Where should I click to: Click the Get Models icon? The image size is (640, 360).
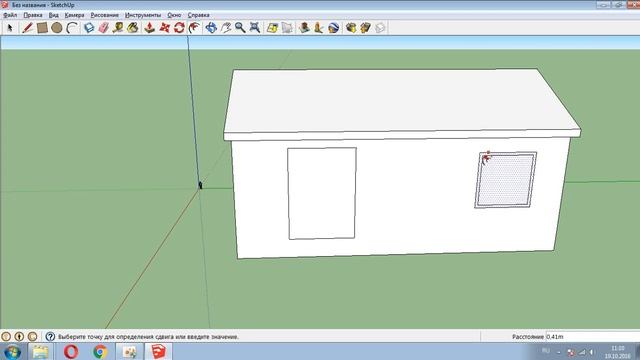coord(351,28)
